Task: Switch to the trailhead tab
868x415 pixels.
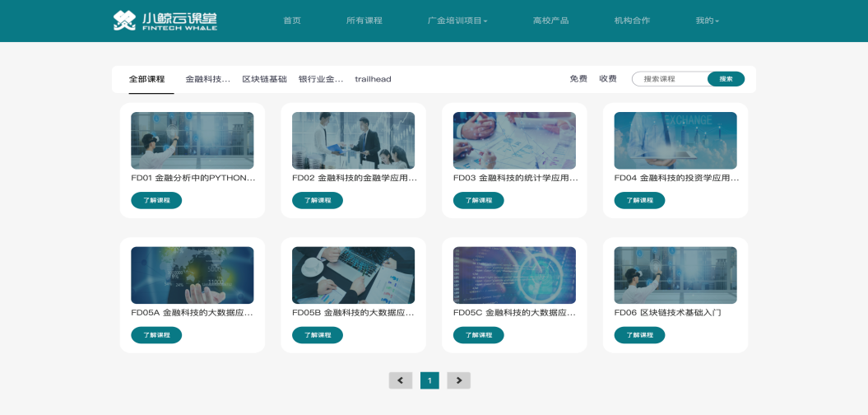Action: 373,79
